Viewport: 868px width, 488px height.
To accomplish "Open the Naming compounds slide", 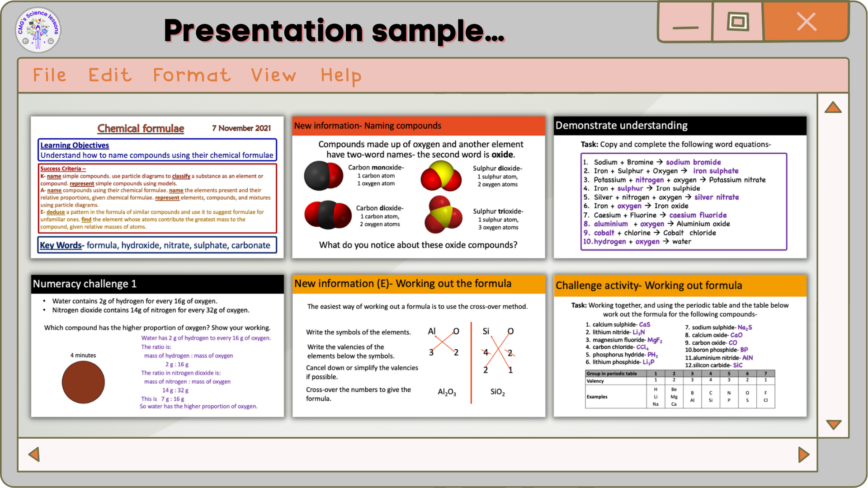I will [419, 187].
